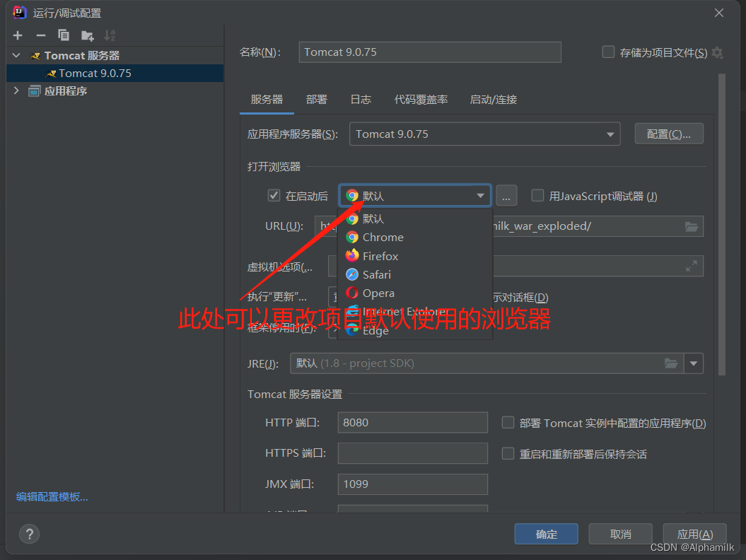This screenshot has height=560, width=746.
Task: Click 应用(A) button
Action: point(694,534)
